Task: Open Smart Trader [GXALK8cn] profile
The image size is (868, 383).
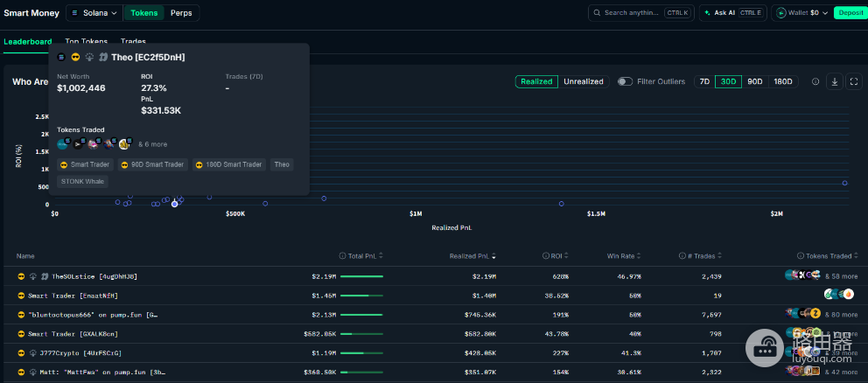Action: point(73,334)
